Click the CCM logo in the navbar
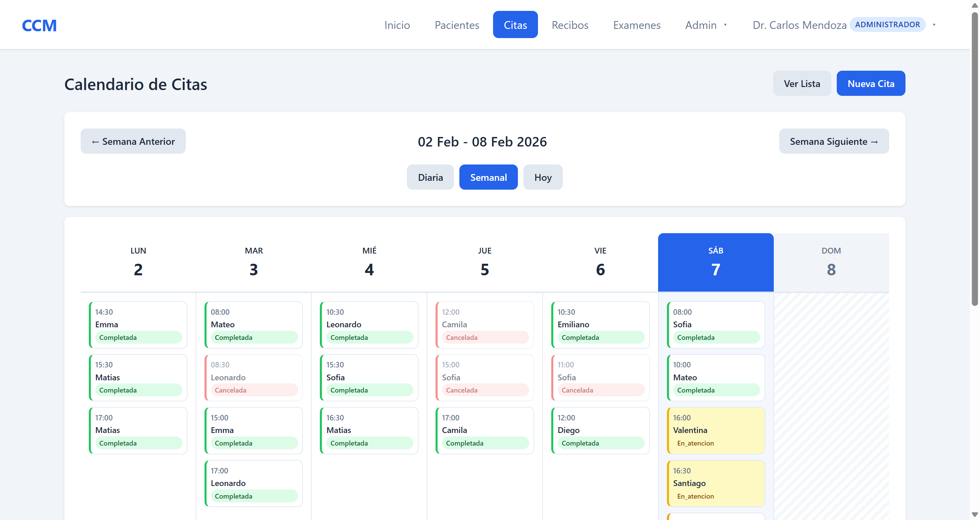This screenshot has width=980, height=520. (39, 25)
